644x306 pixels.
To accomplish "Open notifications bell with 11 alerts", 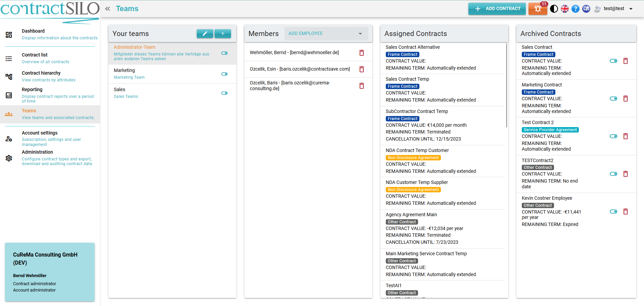I will [537, 8].
